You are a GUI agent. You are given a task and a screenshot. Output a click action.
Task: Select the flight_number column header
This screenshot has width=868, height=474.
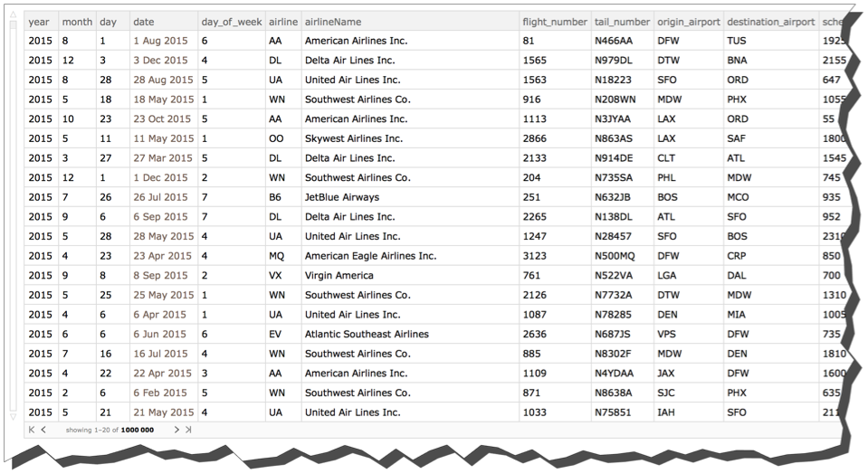(x=555, y=22)
